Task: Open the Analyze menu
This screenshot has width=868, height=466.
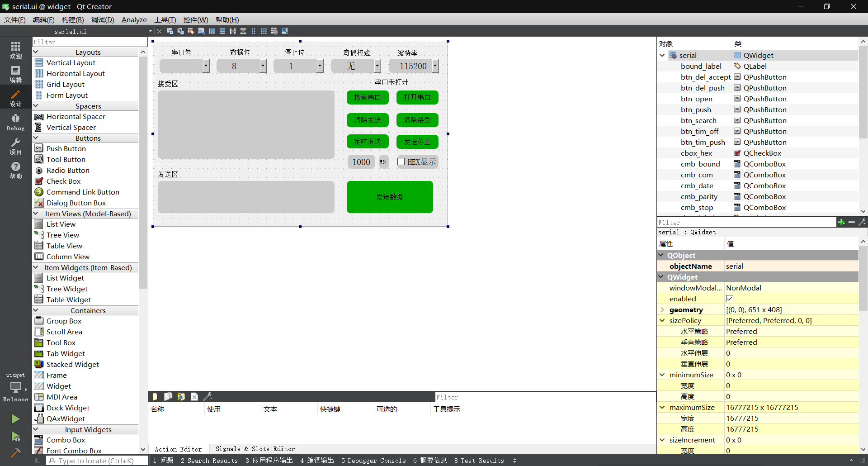Action: point(134,19)
